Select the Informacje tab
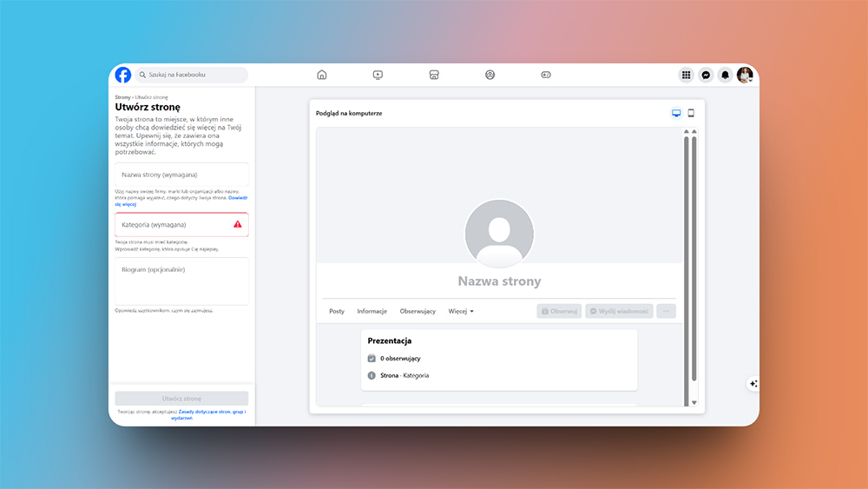This screenshot has width=868, height=489. 372,311
